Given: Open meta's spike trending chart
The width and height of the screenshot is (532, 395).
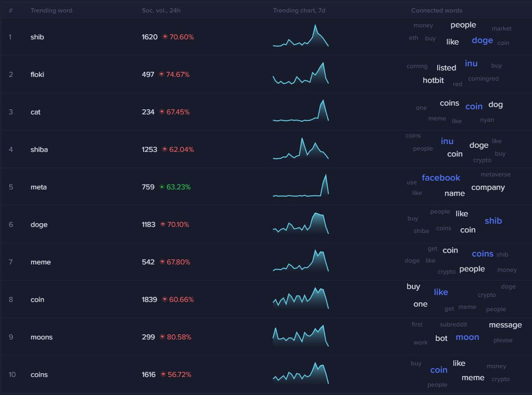Looking at the screenshot, I should click(301, 185).
